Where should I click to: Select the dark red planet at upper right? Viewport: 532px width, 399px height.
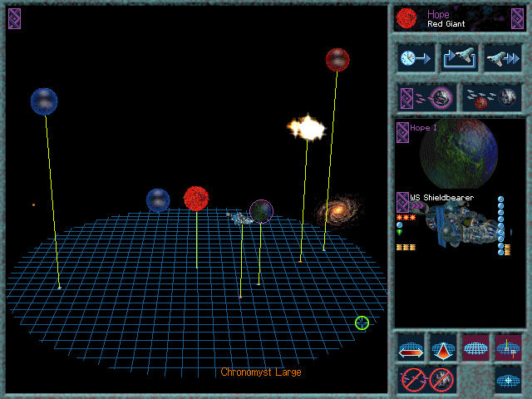tap(337, 60)
